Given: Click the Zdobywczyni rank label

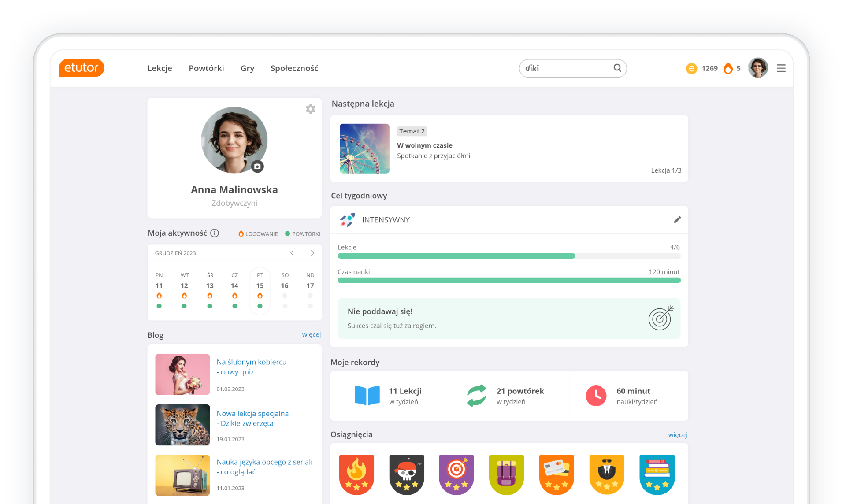Looking at the screenshot, I should coord(234,203).
